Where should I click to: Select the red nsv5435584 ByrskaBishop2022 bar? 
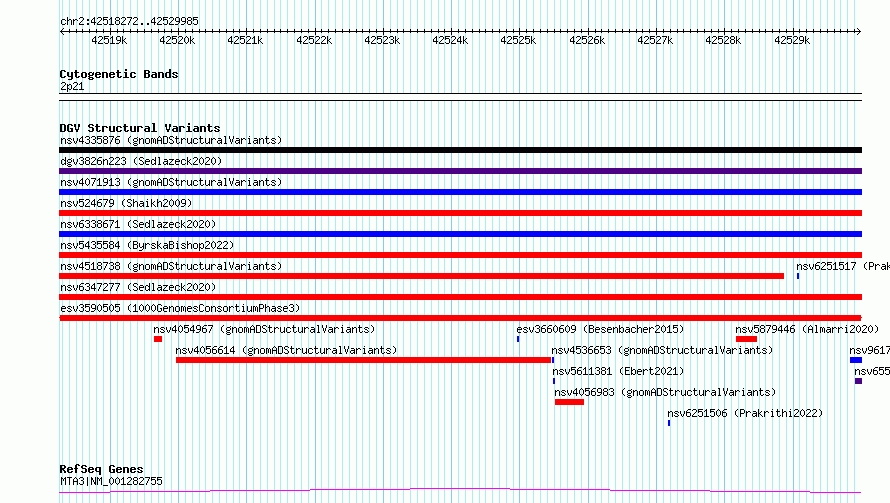pyautogui.click(x=460, y=255)
